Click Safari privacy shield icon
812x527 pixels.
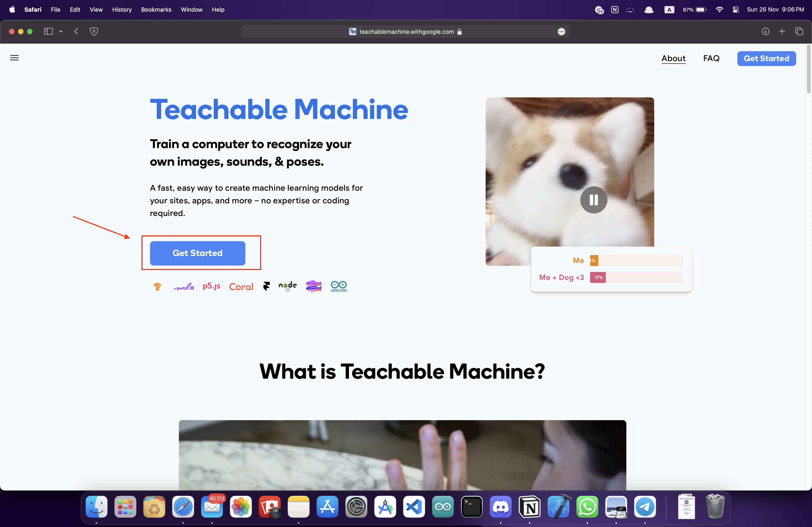point(94,31)
